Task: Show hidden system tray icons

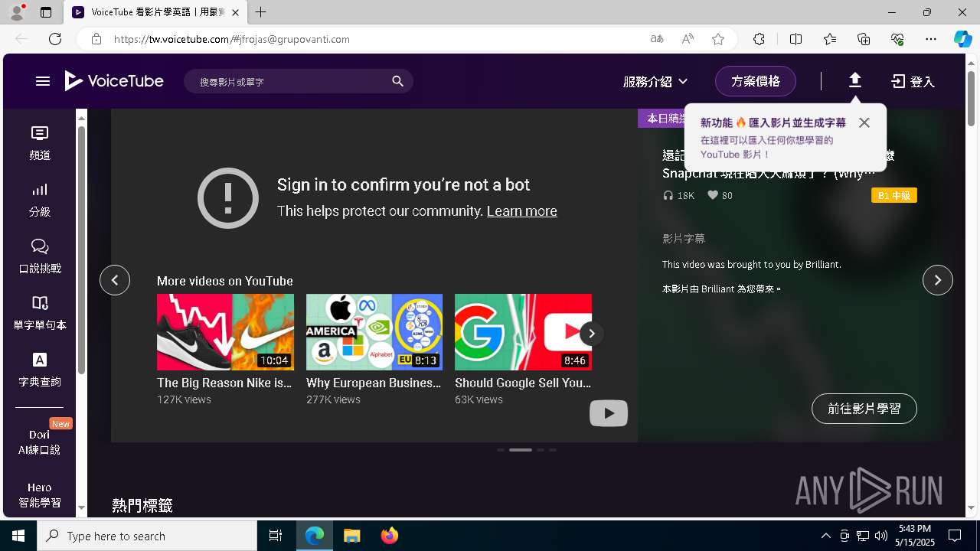Action: (825, 536)
